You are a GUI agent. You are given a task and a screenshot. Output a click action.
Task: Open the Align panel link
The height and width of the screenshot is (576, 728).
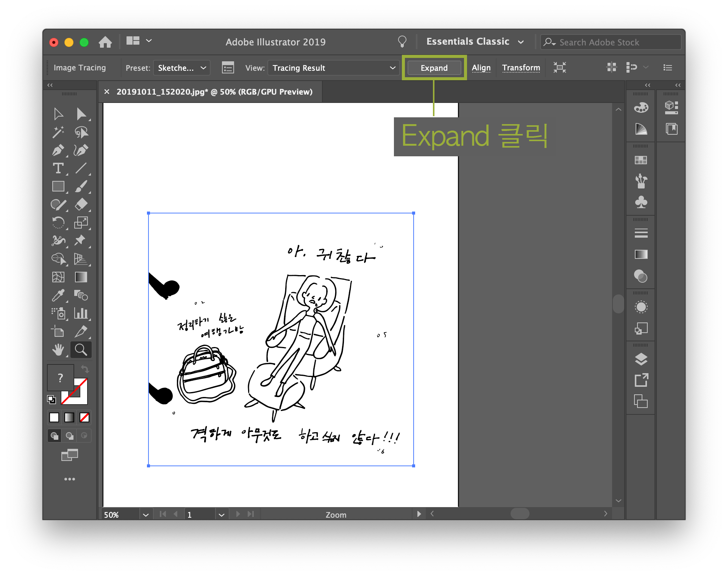[x=481, y=68]
